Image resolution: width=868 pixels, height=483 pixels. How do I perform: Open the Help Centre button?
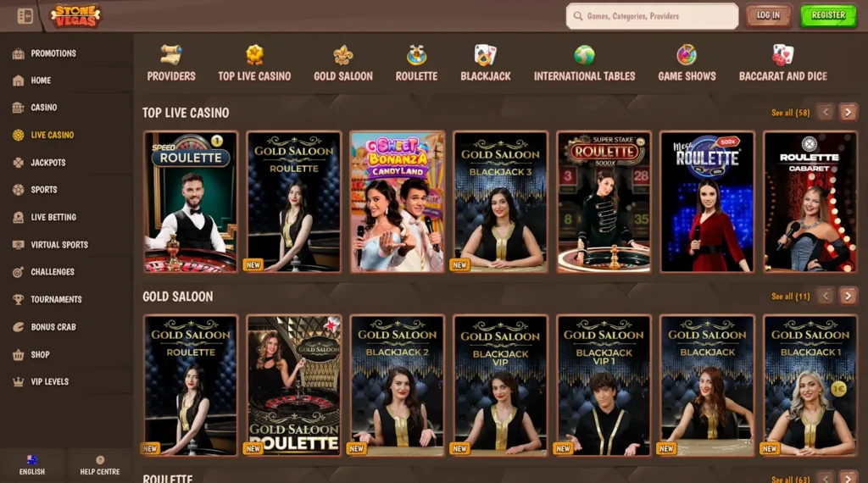[x=100, y=464]
